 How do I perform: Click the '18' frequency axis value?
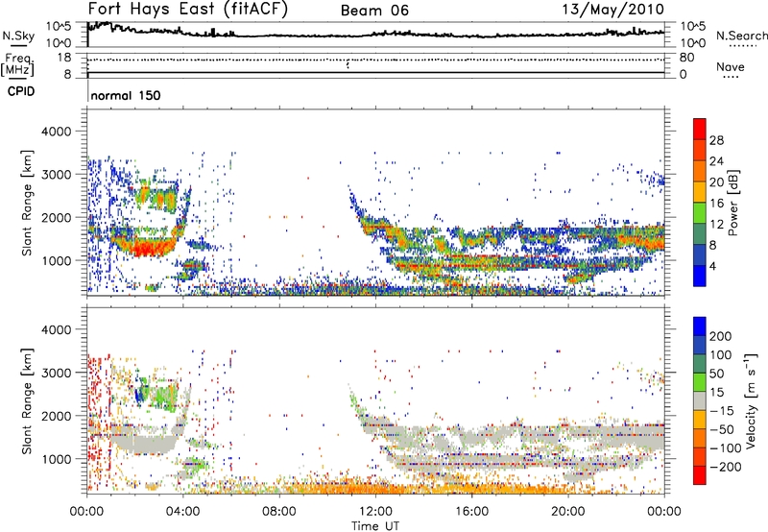pyautogui.click(x=64, y=58)
